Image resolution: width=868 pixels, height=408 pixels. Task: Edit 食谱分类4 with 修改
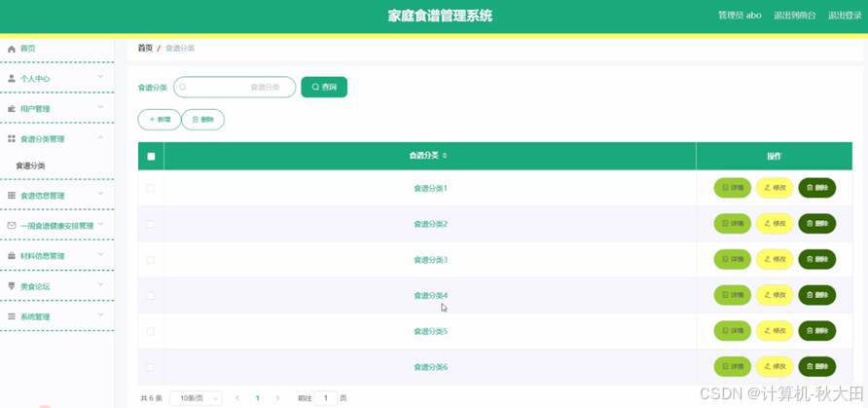click(775, 295)
